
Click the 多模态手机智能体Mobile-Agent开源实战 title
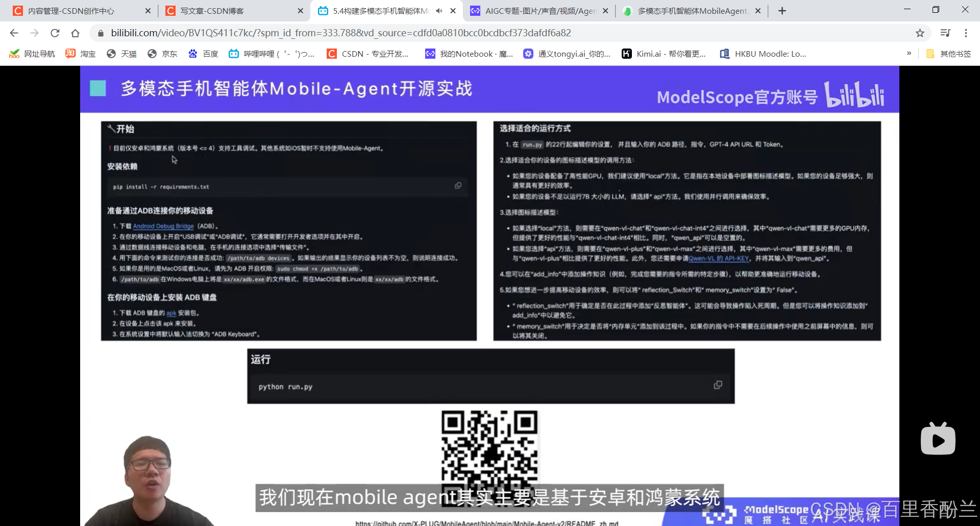tap(297, 88)
